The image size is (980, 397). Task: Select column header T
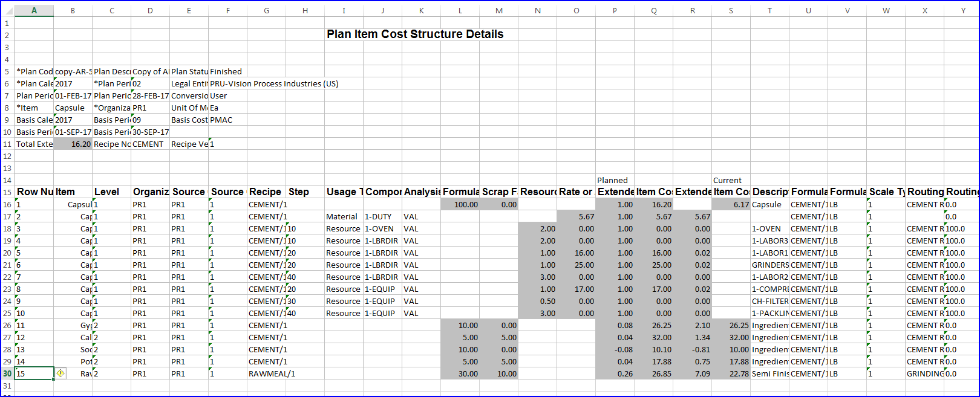point(769,11)
